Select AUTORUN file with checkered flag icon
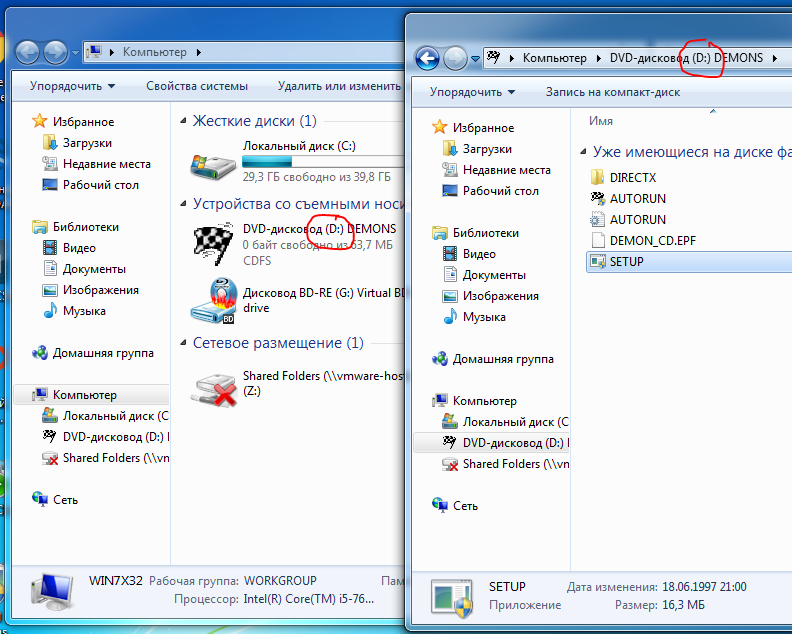The width and height of the screenshot is (792, 634). pyautogui.click(x=598, y=199)
